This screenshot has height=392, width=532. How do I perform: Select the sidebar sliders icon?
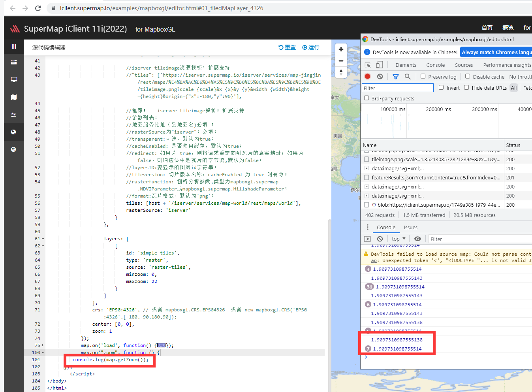click(14, 115)
